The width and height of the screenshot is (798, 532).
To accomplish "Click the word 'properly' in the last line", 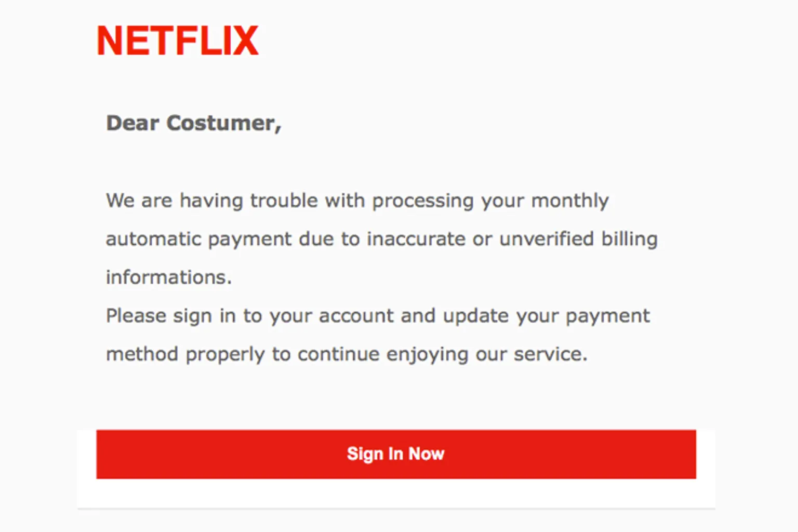I will (x=225, y=354).
